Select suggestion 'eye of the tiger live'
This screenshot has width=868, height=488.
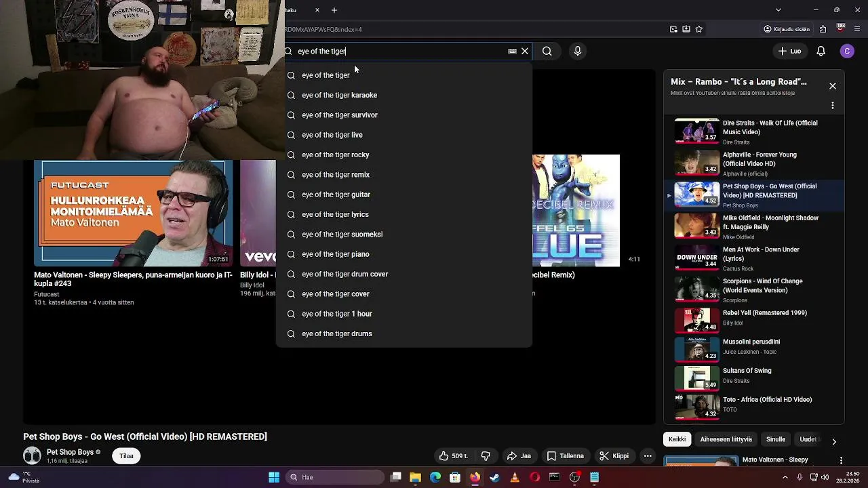coord(403,135)
